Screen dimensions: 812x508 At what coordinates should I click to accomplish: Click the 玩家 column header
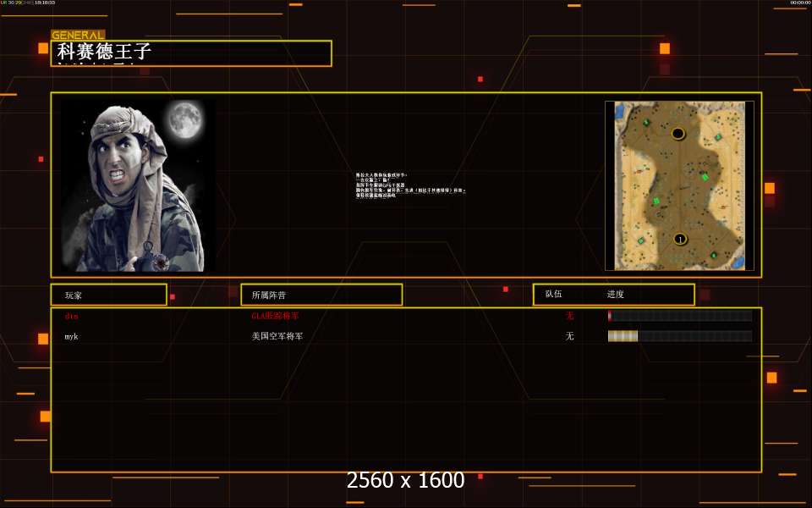click(x=109, y=295)
